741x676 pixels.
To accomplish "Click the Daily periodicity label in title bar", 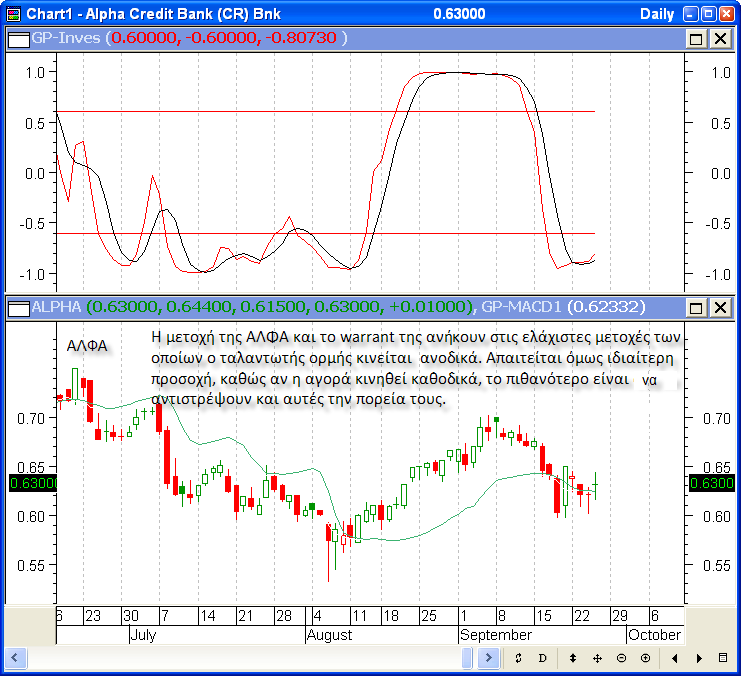I will pyautogui.click(x=656, y=14).
